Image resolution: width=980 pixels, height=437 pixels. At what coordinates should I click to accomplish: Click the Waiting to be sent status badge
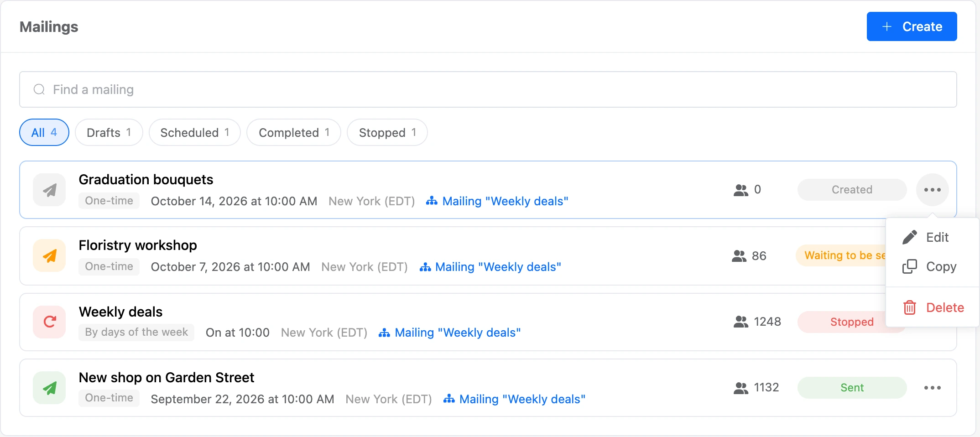(841, 255)
